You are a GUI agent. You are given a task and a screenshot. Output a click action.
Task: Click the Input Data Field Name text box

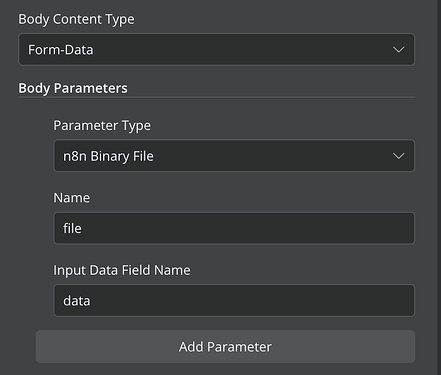pyautogui.click(x=234, y=300)
